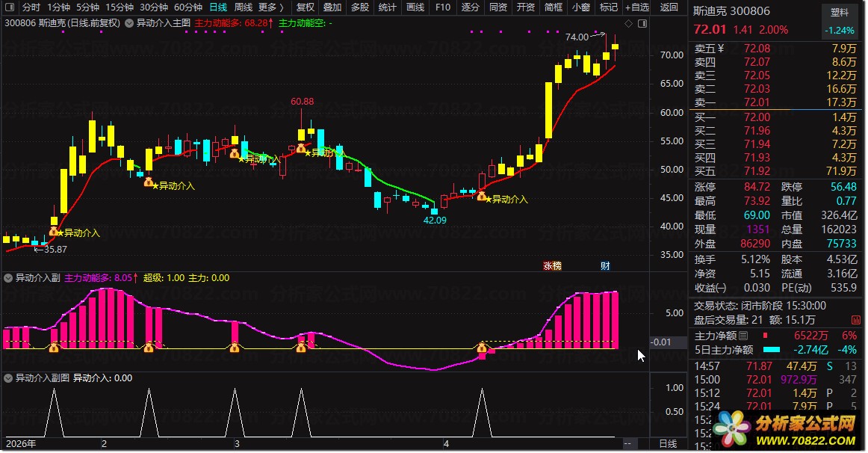
Task: Toggle the 画线 drawing mode
Action: (415, 7)
